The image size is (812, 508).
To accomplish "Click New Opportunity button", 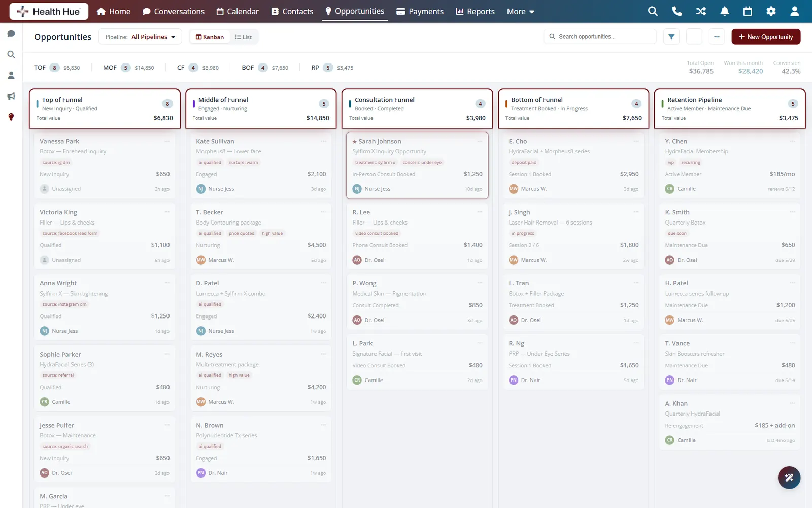I will pyautogui.click(x=766, y=37).
